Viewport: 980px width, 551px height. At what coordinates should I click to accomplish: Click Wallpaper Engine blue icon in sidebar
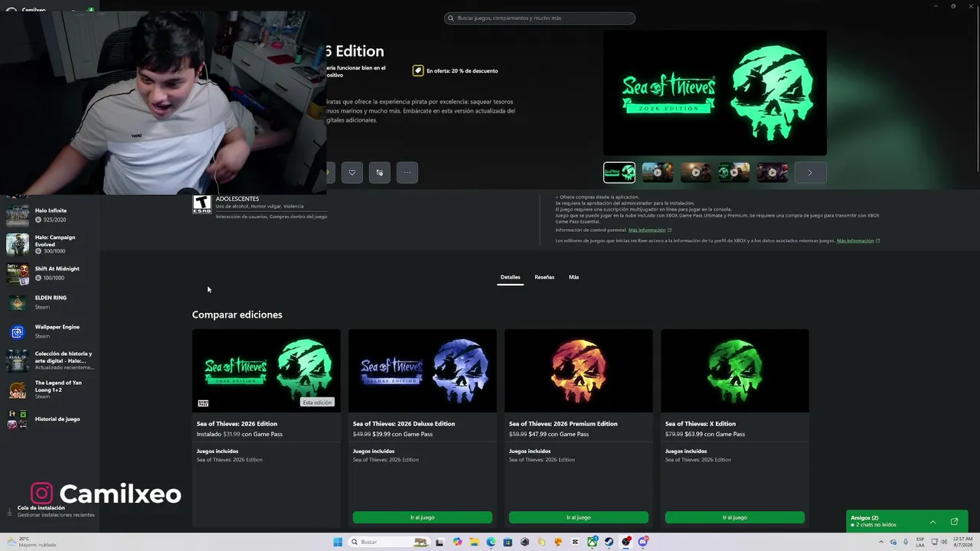click(18, 332)
